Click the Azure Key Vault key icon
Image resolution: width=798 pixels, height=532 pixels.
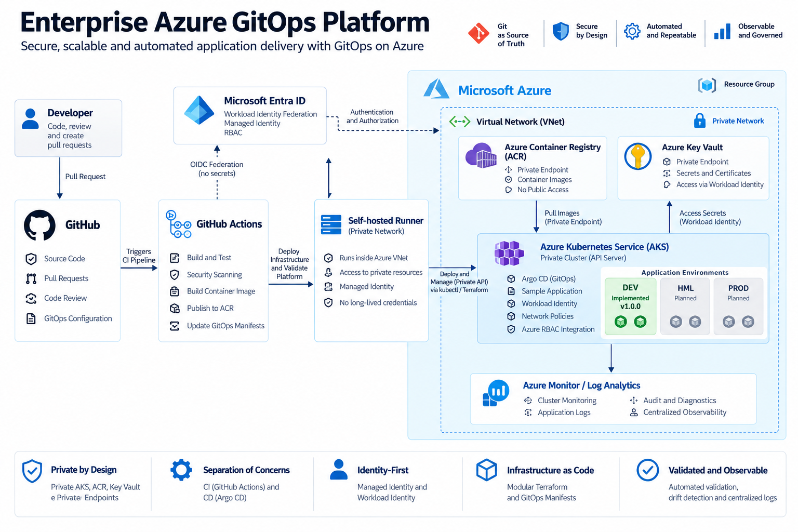(638, 156)
